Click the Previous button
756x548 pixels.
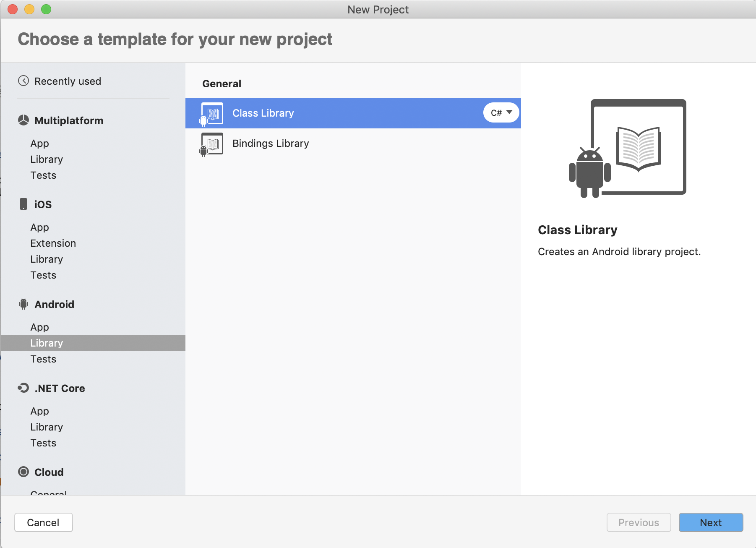point(639,522)
